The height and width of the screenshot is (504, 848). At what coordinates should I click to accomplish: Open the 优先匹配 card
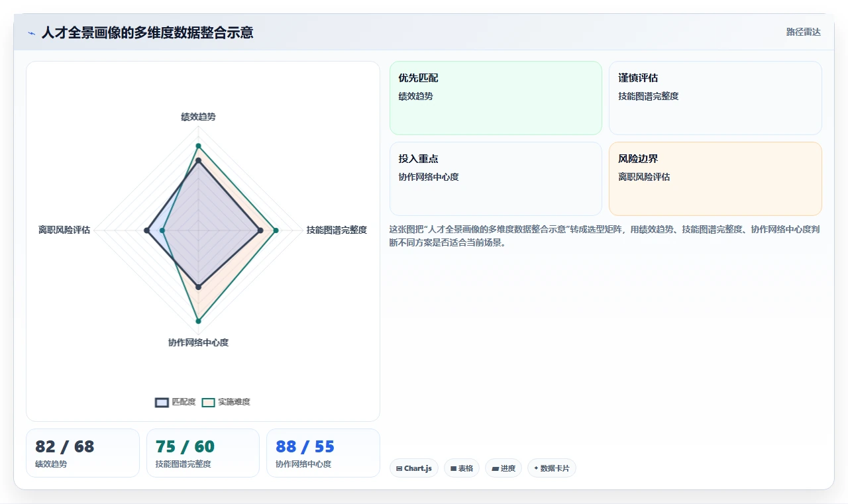pyautogui.click(x=496, y=98)
